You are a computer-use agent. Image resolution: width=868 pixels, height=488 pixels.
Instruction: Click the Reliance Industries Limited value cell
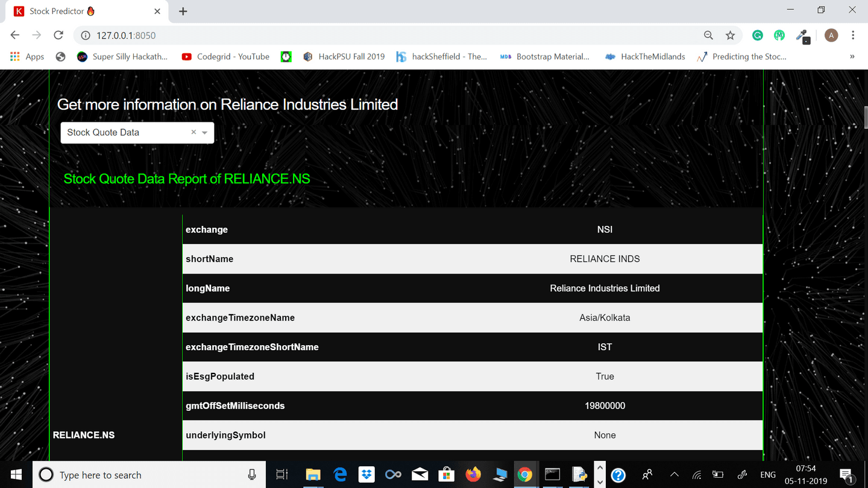(605, 289)
